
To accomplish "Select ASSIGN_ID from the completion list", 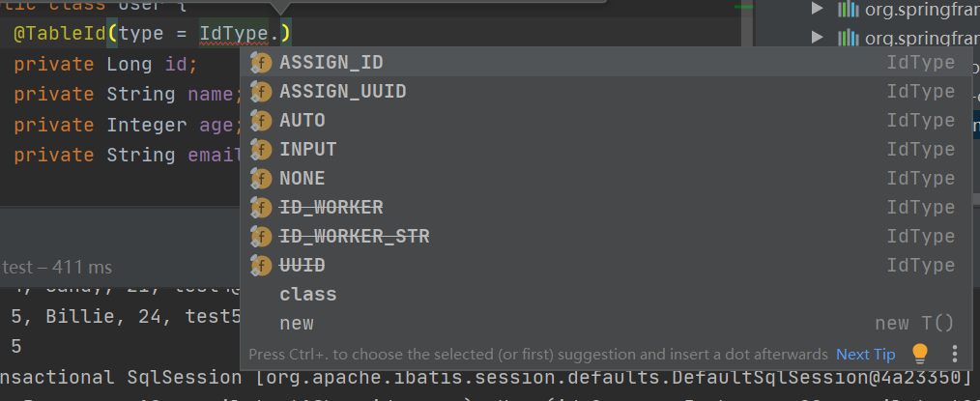I will pyautogui.click(x=331, y=63).
